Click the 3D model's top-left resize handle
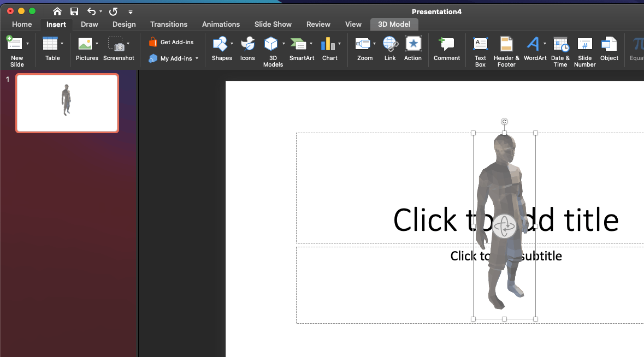This screenshot has height=357, width=644. 473,133
